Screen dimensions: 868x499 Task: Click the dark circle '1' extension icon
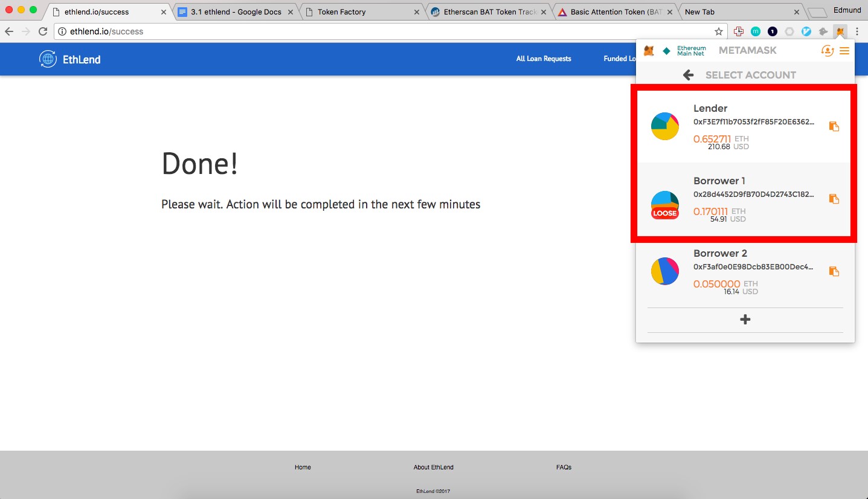pyautogui.click(x=773, y=31)
